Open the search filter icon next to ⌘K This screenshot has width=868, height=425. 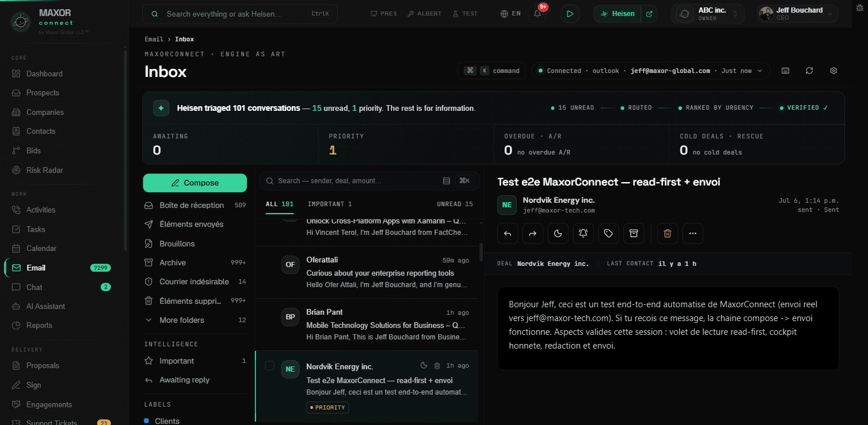pyautogui.click(x=447, y=181)
